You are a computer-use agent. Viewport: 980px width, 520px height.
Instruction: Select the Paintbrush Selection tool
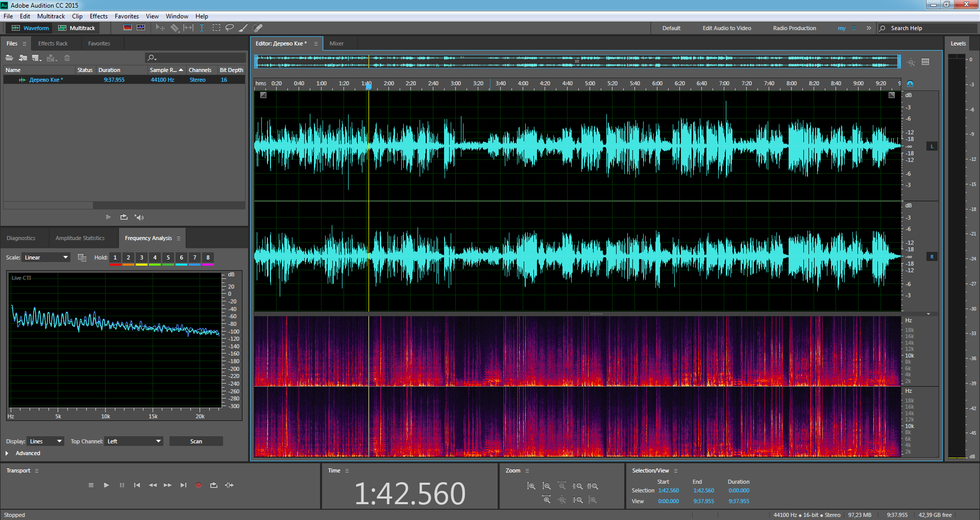coord(243,28)
